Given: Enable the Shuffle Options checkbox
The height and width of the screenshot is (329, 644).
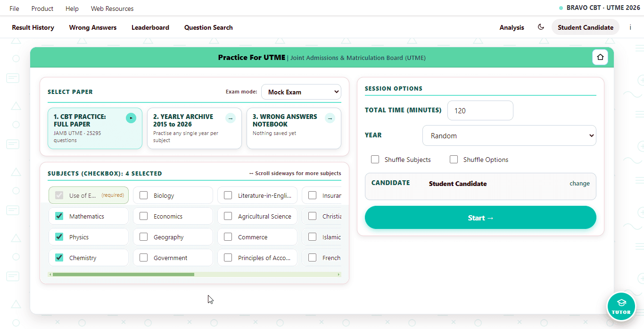Looking at the screenshot, I should tap(454, 160).
